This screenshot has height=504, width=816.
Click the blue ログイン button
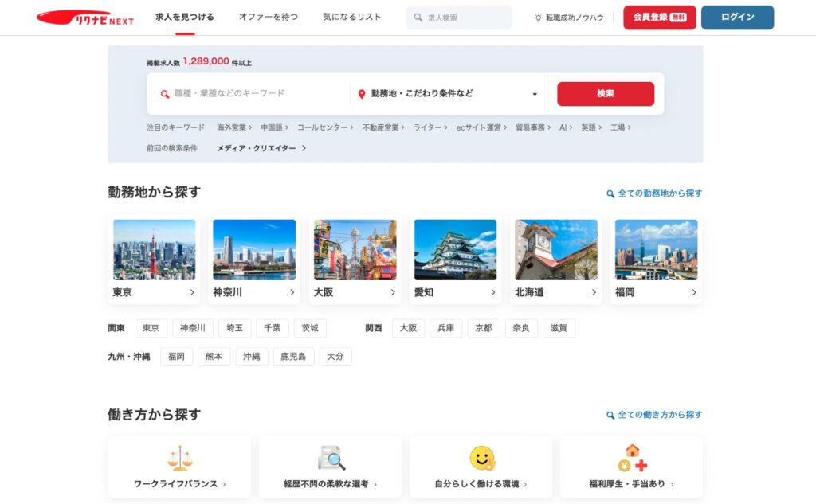click(x=737, y=18)
